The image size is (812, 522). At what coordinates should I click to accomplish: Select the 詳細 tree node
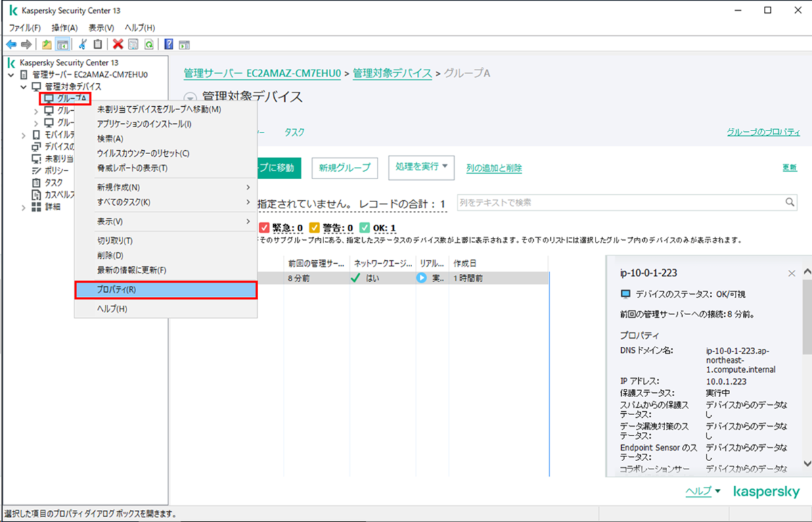pyautogui.click(x=53, y=207)
